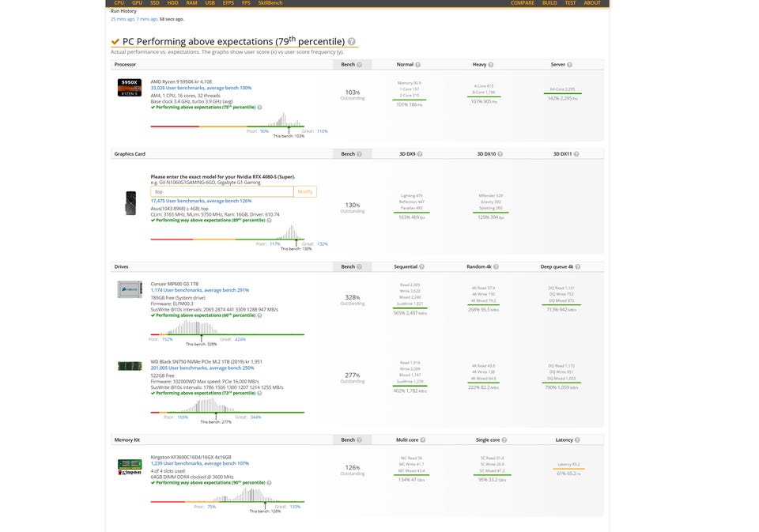Click the RTX 4080 graphics card image
The height and width of the screenshot is (532, 759).
(130, 203)
